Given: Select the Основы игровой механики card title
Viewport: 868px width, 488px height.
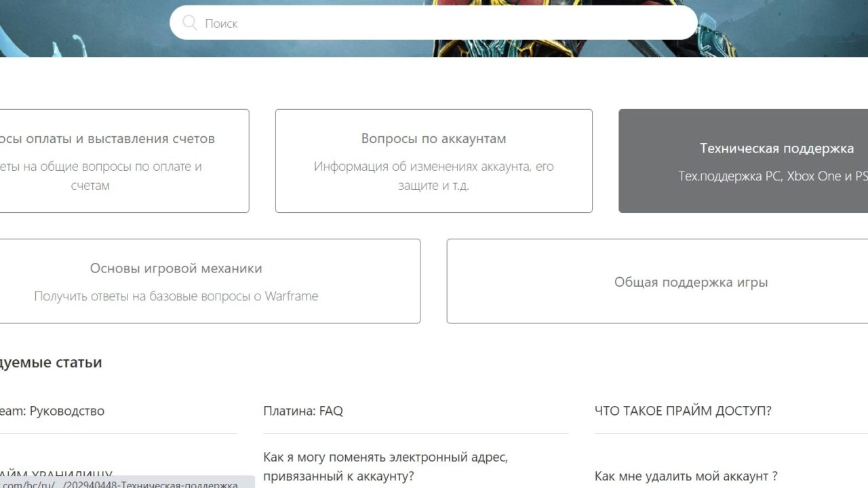Looking at the screenshot, I should click(x=176, y=268).
